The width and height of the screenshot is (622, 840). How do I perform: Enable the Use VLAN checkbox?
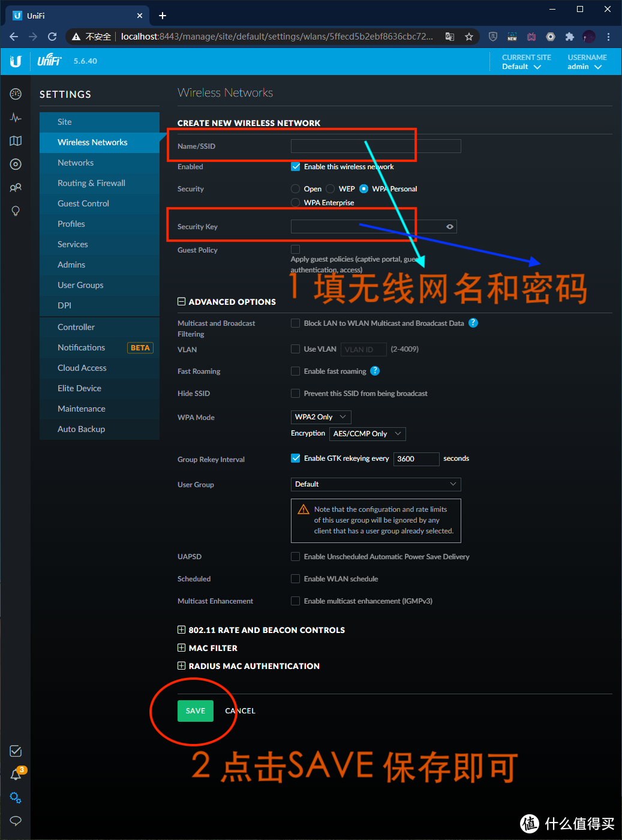point(295,349)
